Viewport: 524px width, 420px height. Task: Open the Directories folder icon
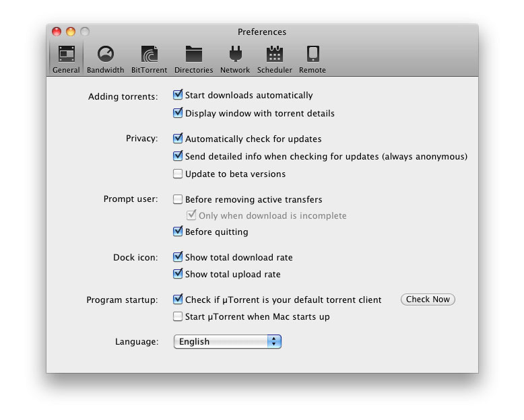(193, 55)
